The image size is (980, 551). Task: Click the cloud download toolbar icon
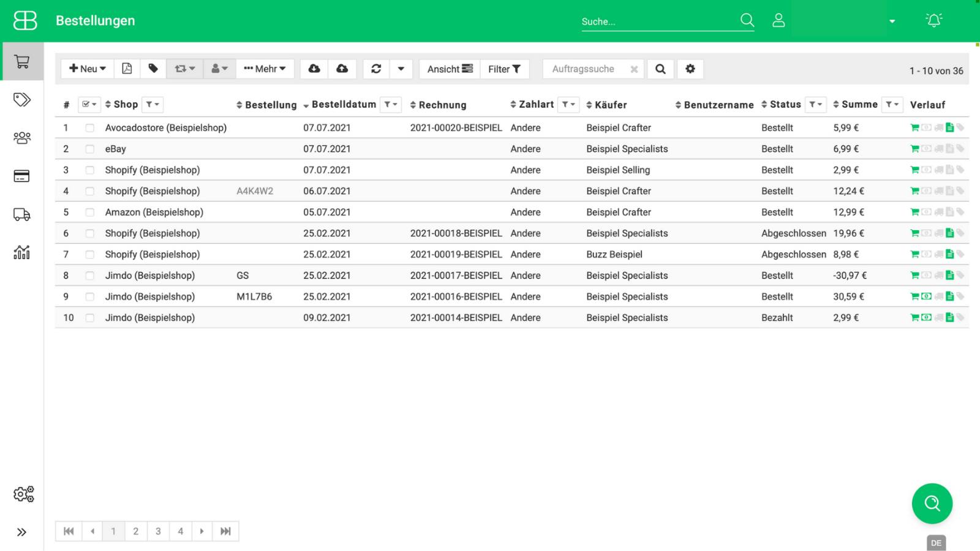coord(314,69)
